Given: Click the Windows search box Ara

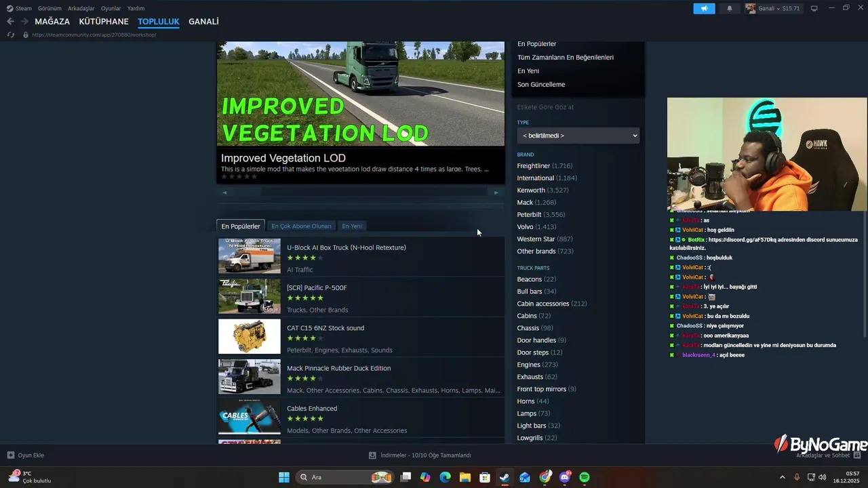Looking at the screenshot, I should (344, 477).
